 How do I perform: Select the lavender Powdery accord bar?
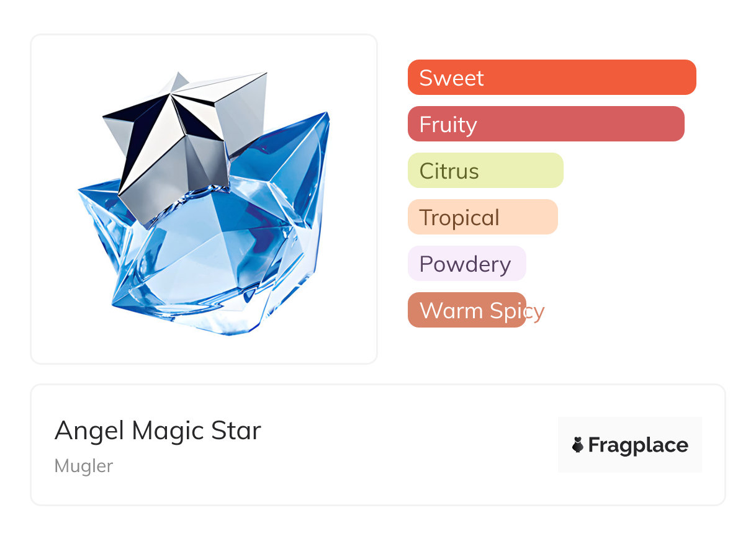[518, 264]
